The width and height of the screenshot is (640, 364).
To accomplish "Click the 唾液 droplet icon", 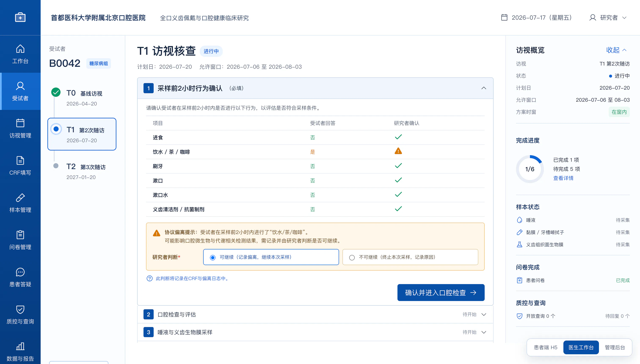I will (520, 220).
